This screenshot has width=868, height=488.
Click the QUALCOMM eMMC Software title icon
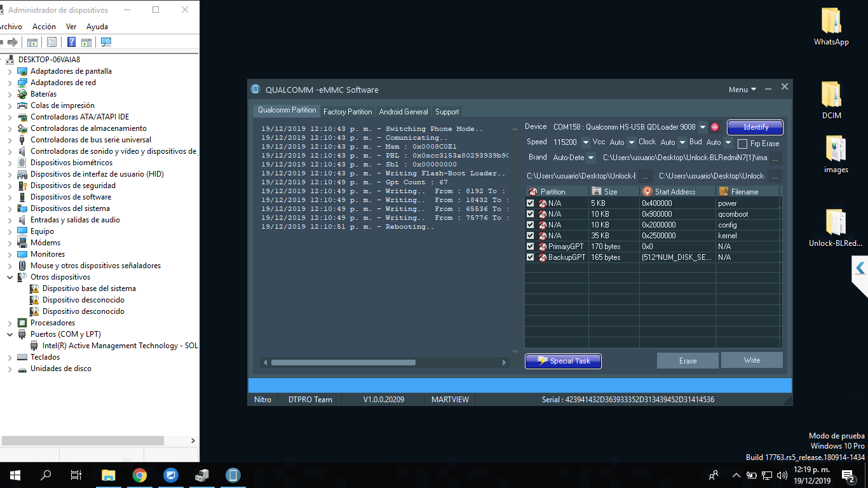click(x=255, y=89)
